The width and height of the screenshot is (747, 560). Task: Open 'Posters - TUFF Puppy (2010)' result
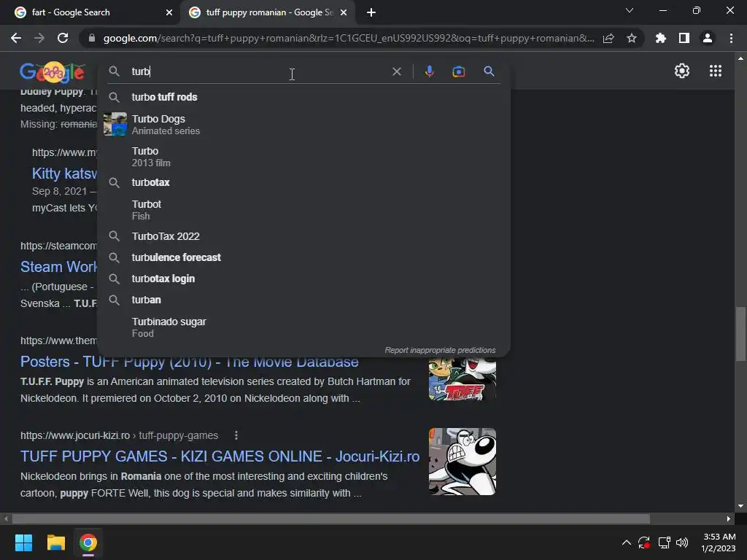coord(189,362)
